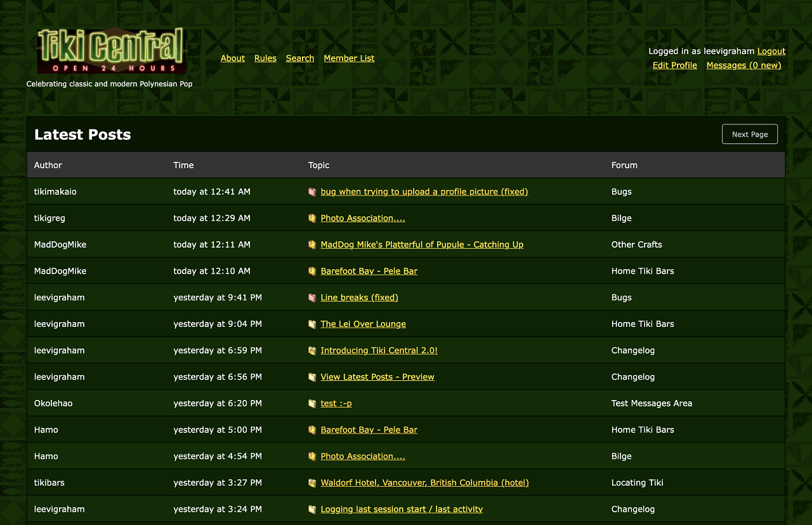
Task: Click the folder icon next to "test :-p"
Action: pyautogui.click(x=312, y=403)
